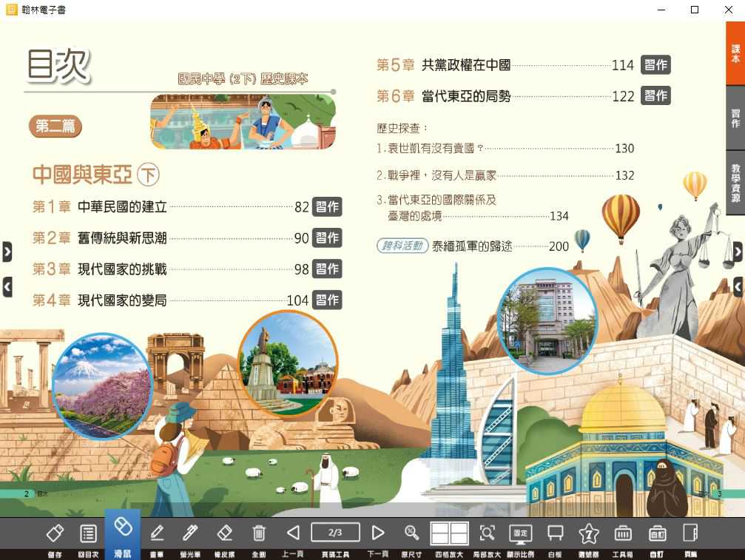
Task: Click the 中國與東亞 下 section heading
Action: click(x=95, y=175)
